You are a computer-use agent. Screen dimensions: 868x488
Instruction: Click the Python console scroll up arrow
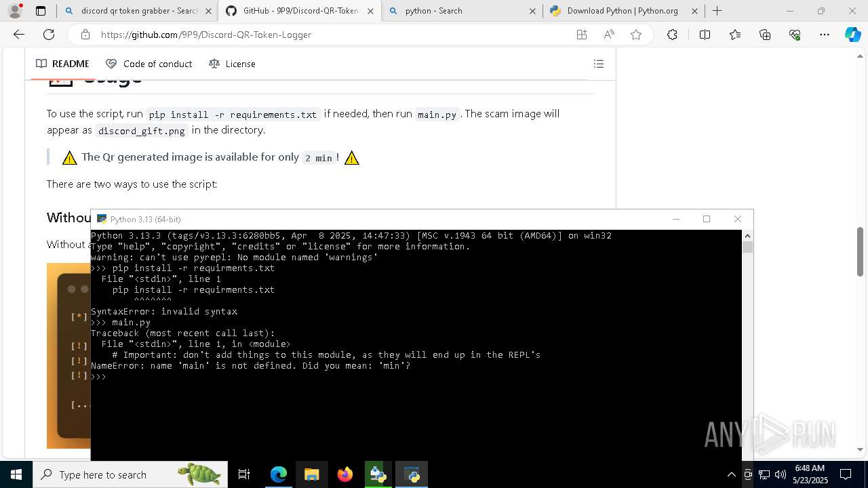[x=747, y=236]
